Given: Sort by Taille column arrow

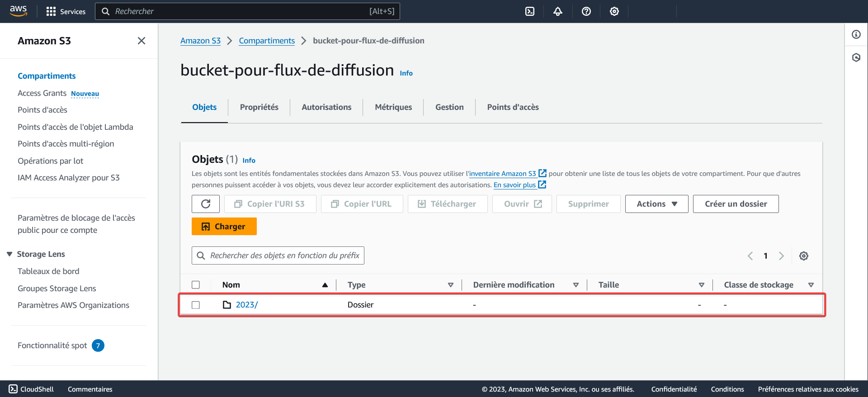Looking at the screenshot, I should [702, 285].
